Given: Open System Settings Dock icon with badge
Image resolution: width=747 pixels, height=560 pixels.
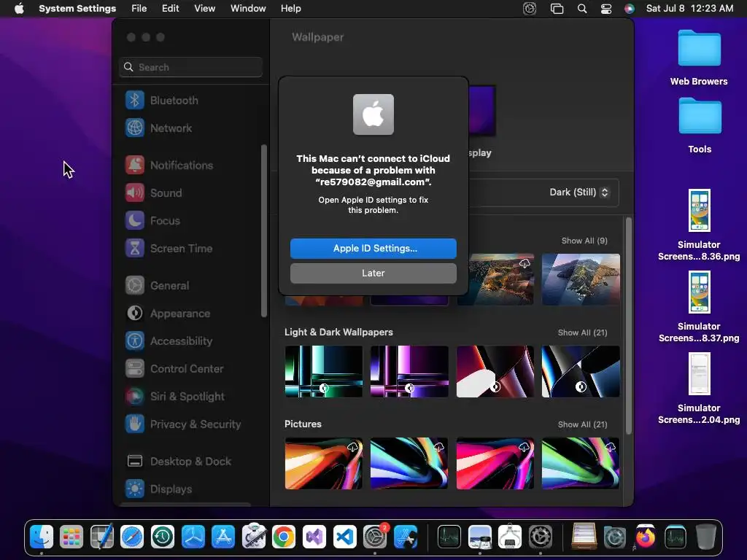Looking at the screenshot, I should [x=376, y=537].
